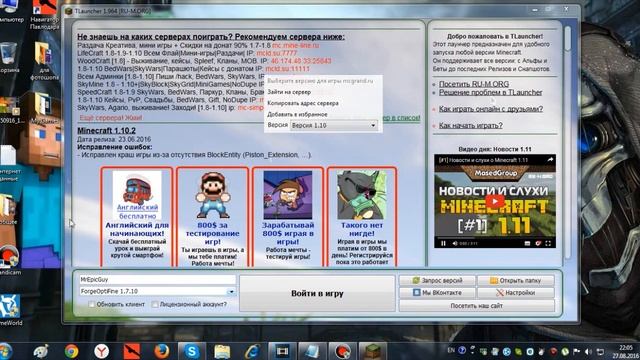Click the red YouTube play logo on video
This screenshot has height=360, width=640.
point(495,201)
